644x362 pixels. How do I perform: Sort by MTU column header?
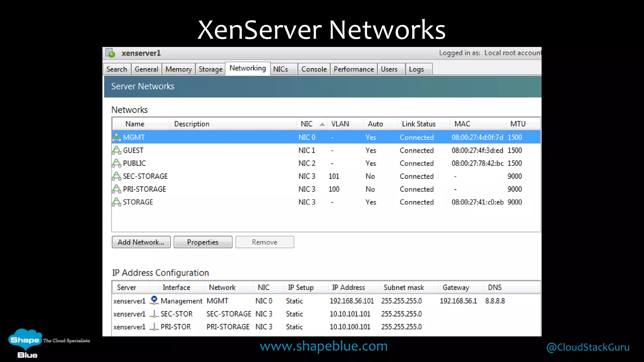pyautogui.click(x=523, y=124)
